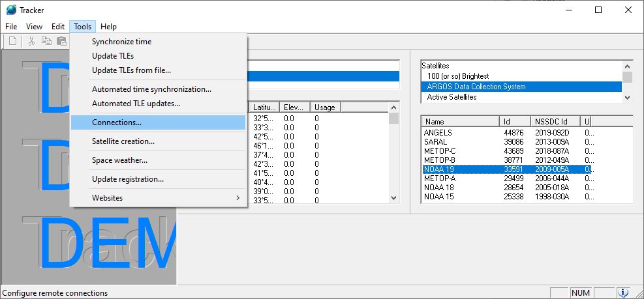Expand the Websites submenu
This screenshot has height=299, width=644.
158,197
